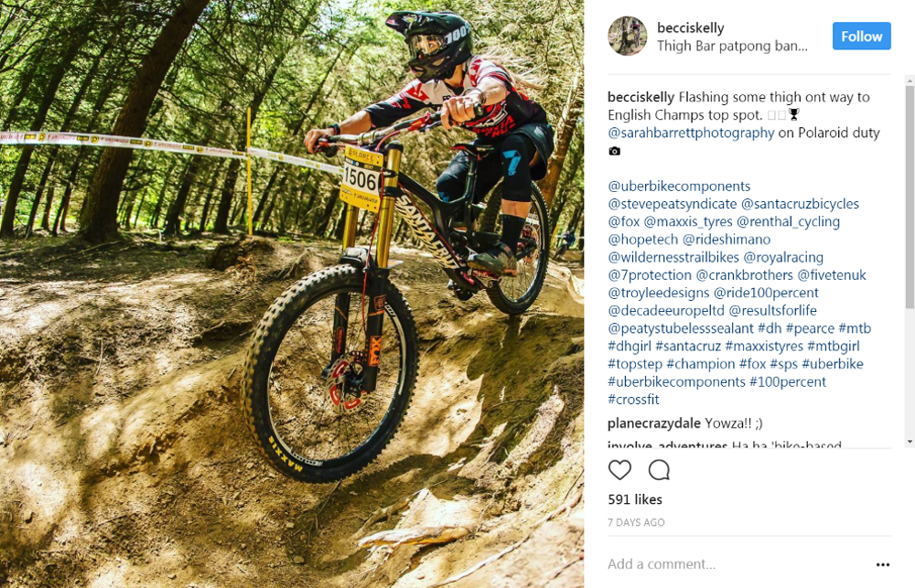
Task: Click becciskelly profile avatar
Action: [x=628, y=37]
